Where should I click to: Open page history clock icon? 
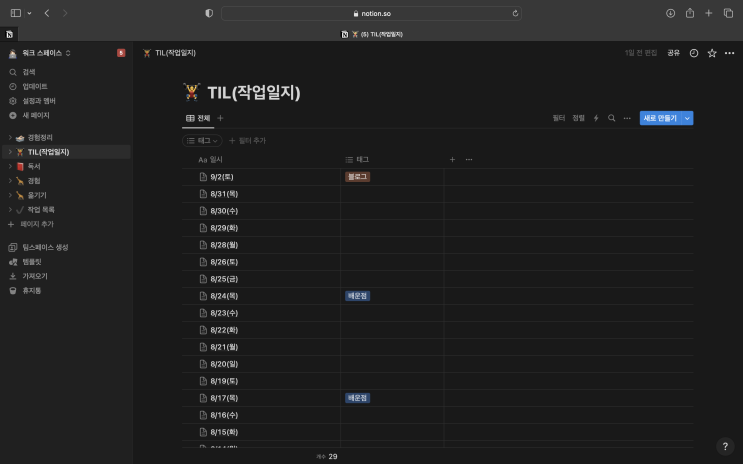(694, 53)
